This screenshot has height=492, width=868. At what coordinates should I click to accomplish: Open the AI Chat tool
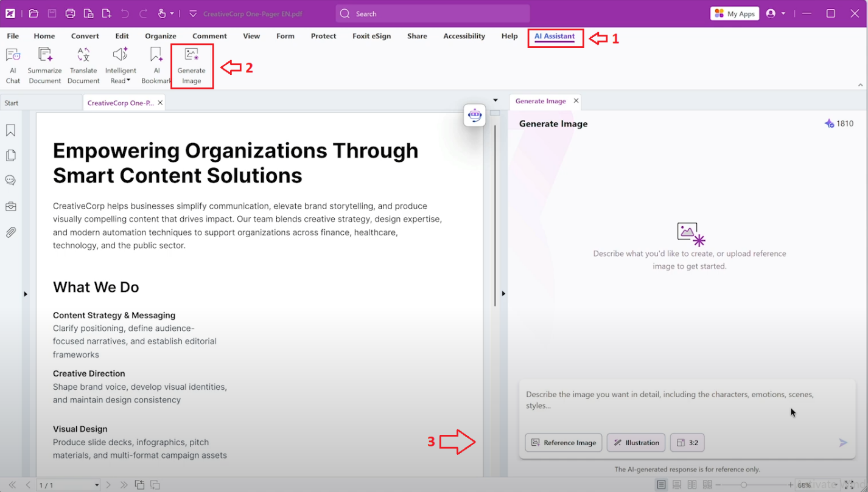tap(13, 65)
